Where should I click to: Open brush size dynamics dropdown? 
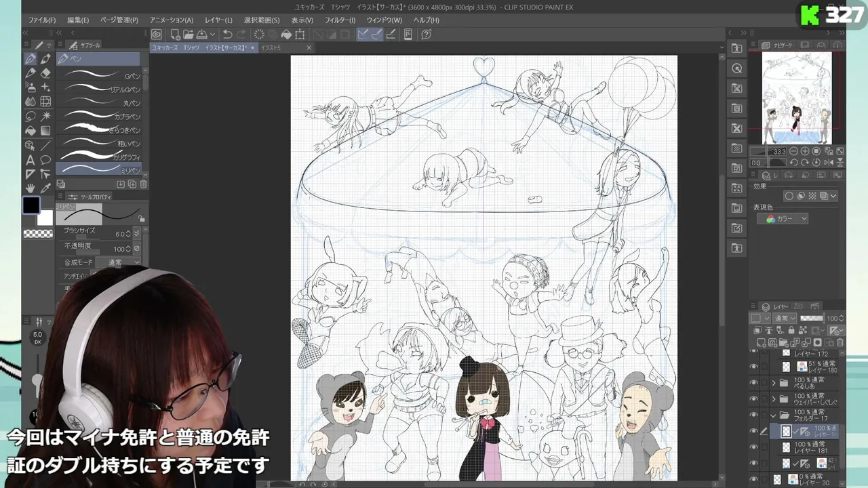point(137,234)
